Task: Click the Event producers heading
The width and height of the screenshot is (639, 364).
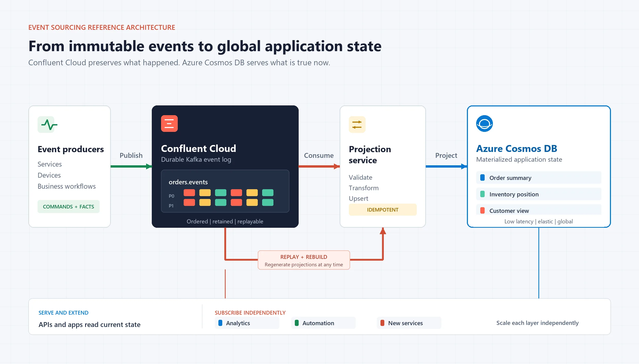Action: (x=71, y=149)
